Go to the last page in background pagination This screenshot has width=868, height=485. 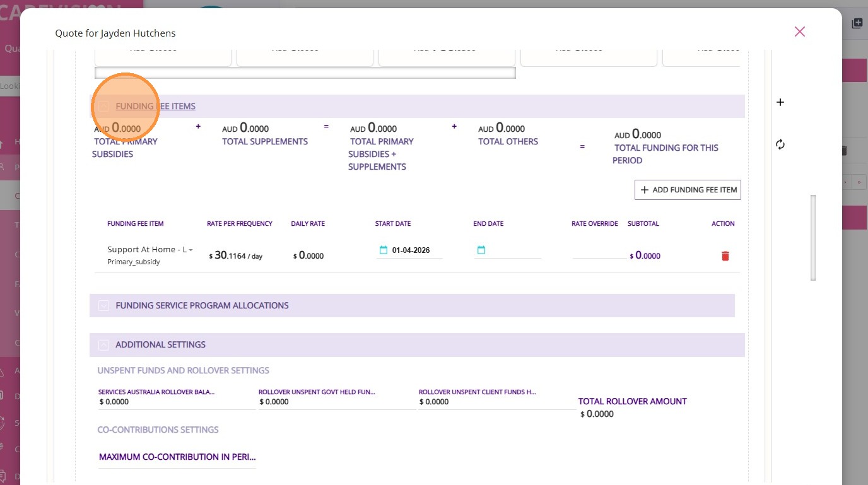[x=859, y=182]
